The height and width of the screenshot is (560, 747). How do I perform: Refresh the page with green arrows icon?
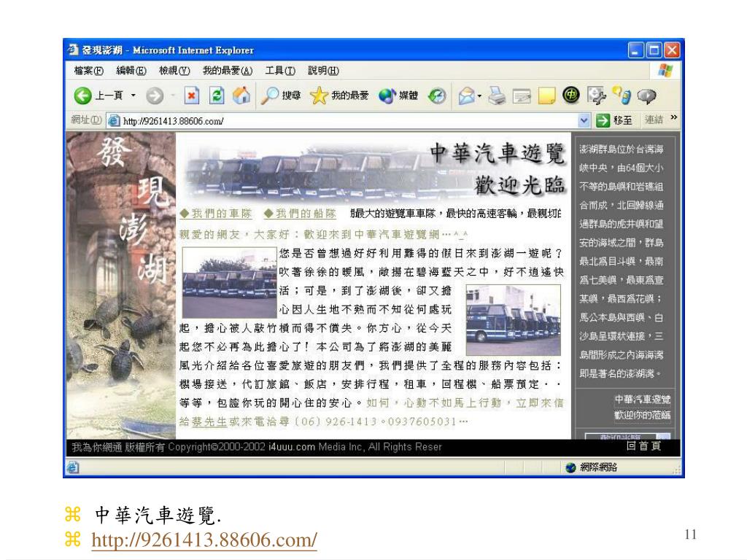click(217, 96)
